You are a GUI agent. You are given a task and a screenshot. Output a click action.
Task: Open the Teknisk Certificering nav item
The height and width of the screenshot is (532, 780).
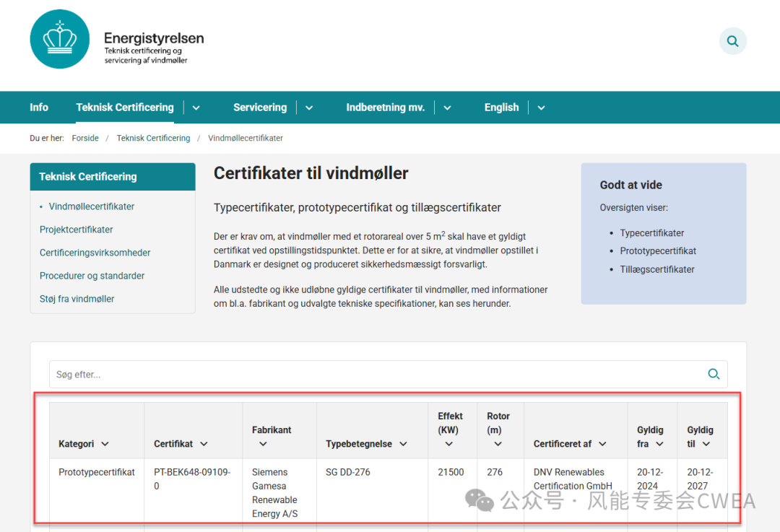(125, 108)
